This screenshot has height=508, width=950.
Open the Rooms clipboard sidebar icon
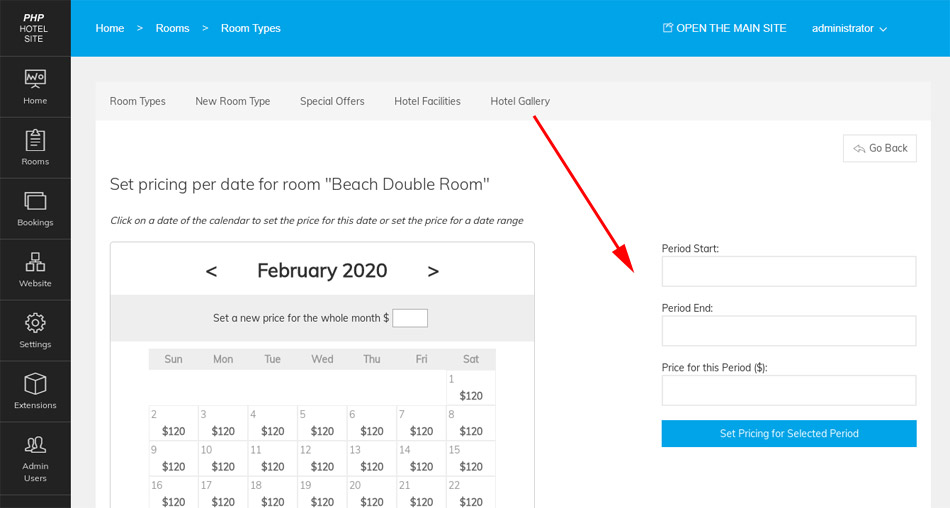(35, 147)
